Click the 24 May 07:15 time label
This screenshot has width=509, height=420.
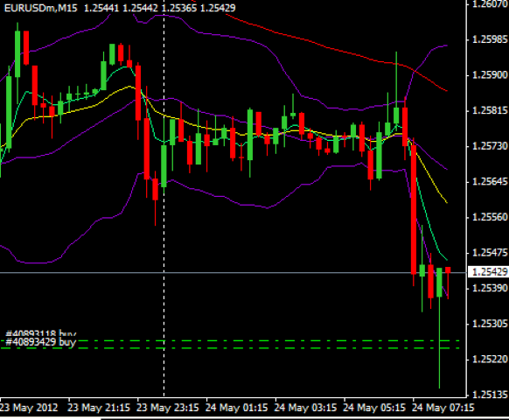(x=443, y=408)
